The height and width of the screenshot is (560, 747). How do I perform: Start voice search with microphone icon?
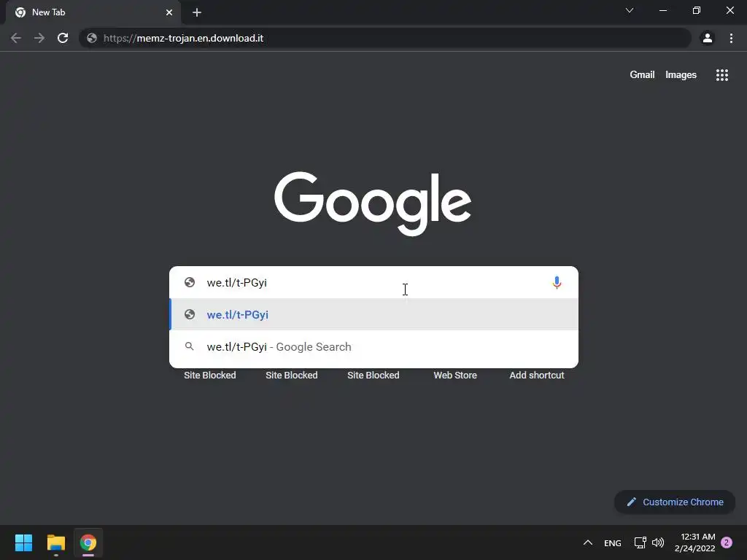(x=557, y=282)
